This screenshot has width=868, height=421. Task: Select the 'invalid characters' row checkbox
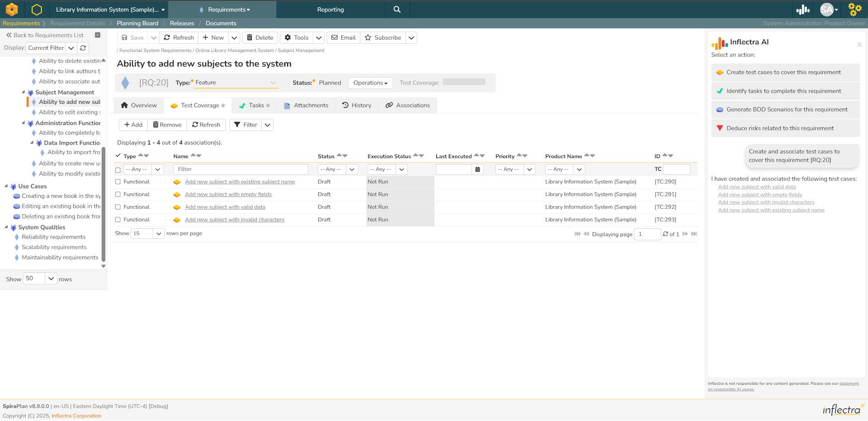[x=118, y=220]
